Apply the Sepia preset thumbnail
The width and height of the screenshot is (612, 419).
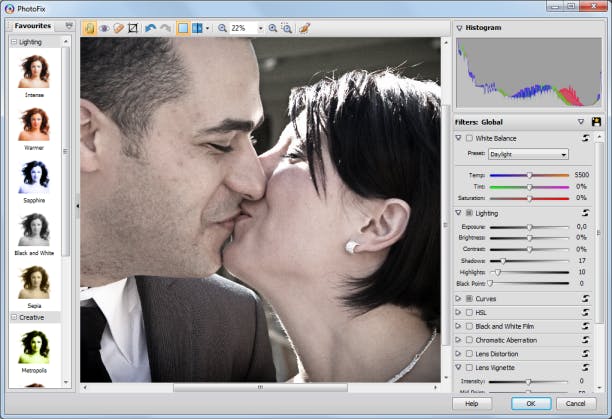tap(34, 282)
